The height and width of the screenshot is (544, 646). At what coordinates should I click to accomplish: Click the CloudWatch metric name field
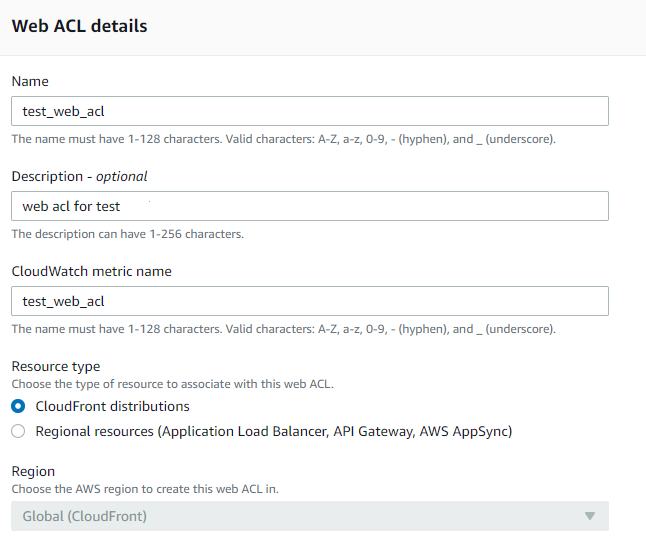click(310, 301)
